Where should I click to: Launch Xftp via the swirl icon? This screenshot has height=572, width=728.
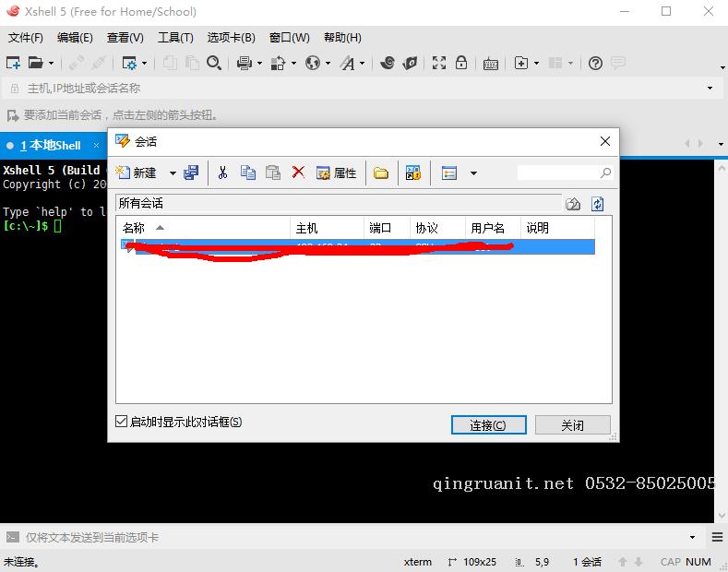coord(388,63)
